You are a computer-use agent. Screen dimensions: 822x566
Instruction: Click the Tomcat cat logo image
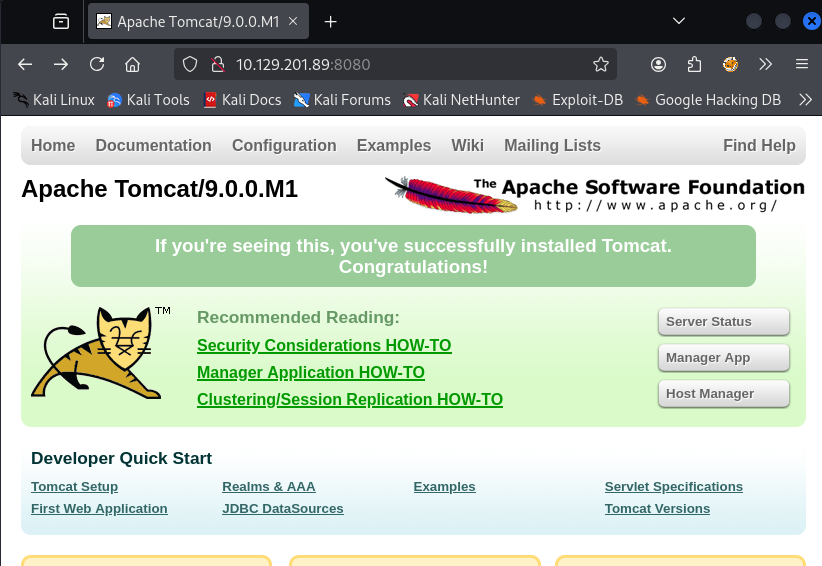point(96,353)
